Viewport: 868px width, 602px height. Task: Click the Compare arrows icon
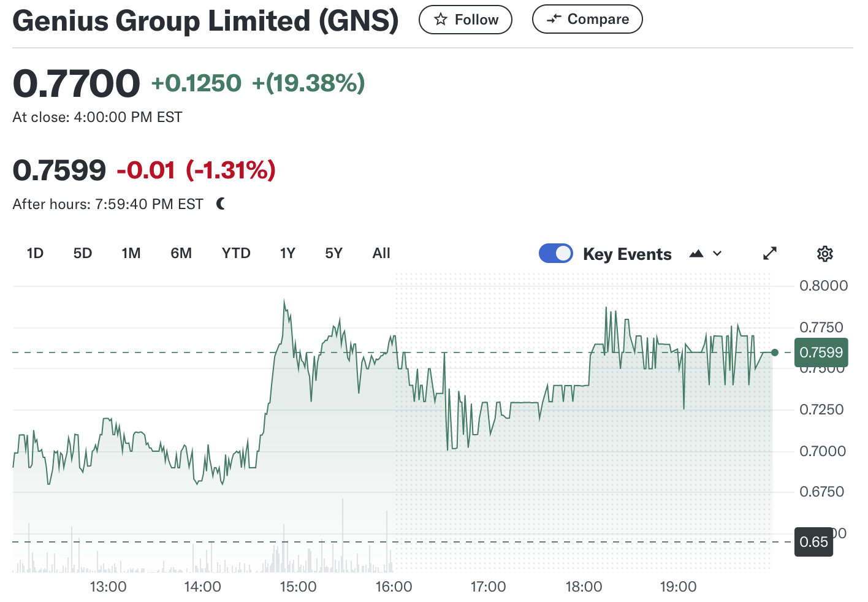[554, 19]
